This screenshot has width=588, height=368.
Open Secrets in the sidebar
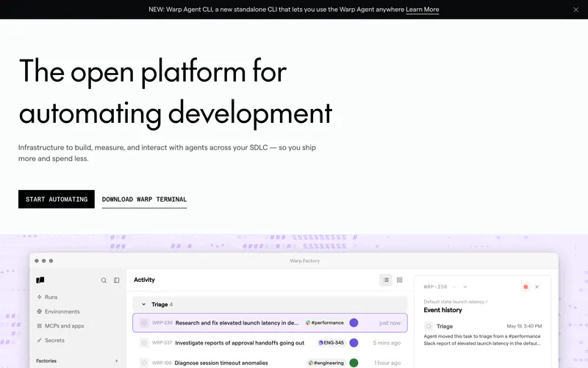point(54,340)
